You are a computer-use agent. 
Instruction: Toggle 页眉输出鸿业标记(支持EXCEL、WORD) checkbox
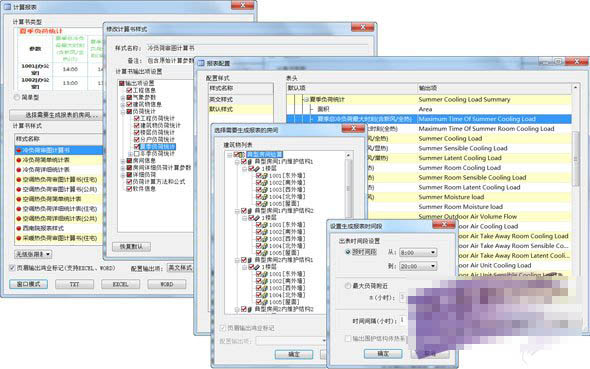(x=12, y=268)
